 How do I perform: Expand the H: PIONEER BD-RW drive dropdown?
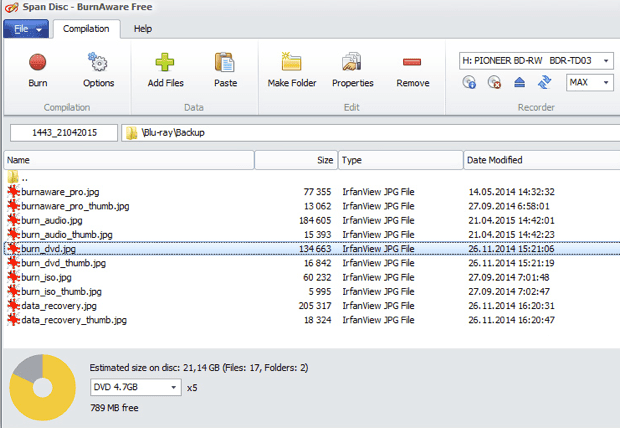606,61
